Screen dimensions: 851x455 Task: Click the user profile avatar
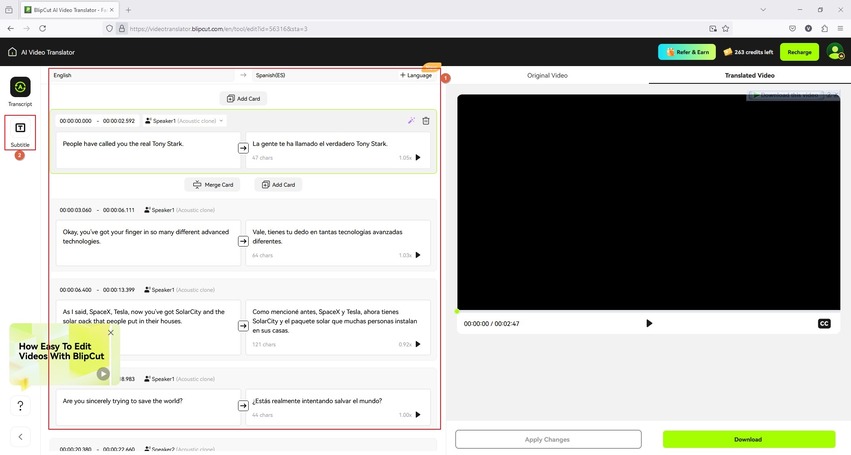point(834,52)
